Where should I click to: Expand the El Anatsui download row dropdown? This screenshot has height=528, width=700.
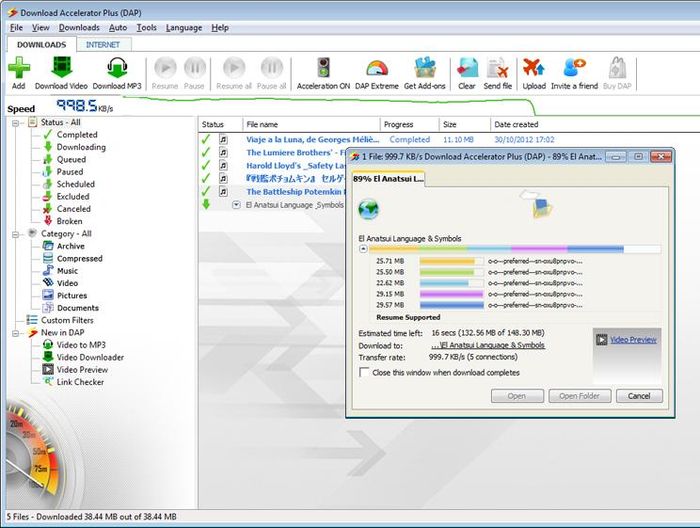pos(237,205)
